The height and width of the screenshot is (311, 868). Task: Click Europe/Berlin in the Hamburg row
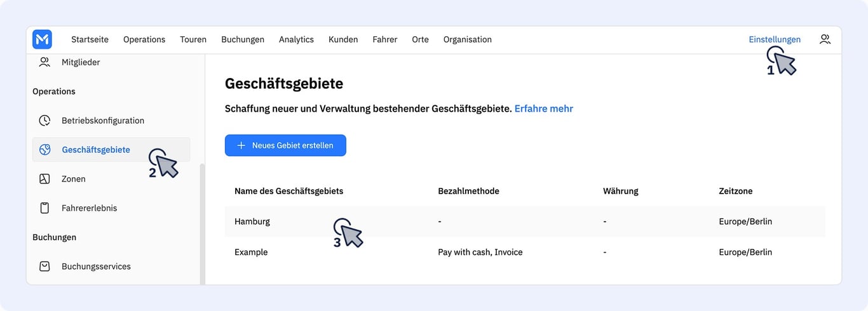coord(745,222)
